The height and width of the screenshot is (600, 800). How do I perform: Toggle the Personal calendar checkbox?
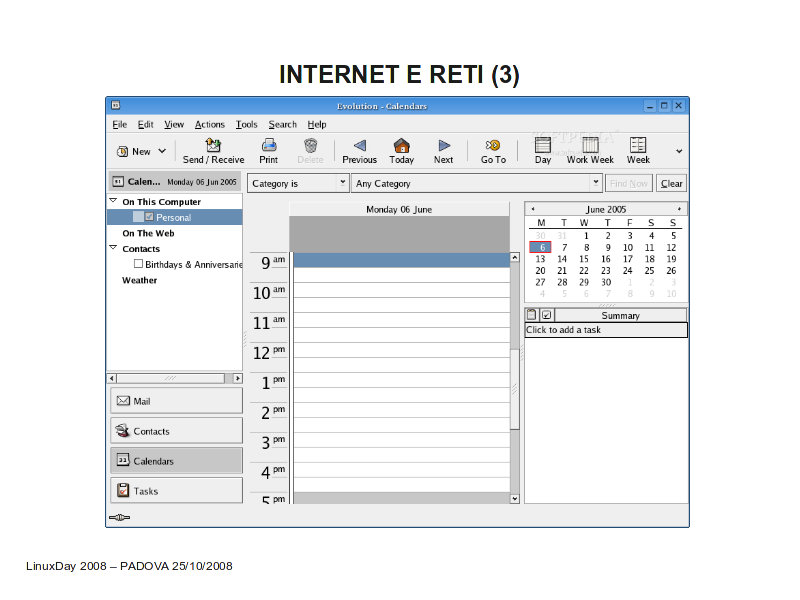149,217
